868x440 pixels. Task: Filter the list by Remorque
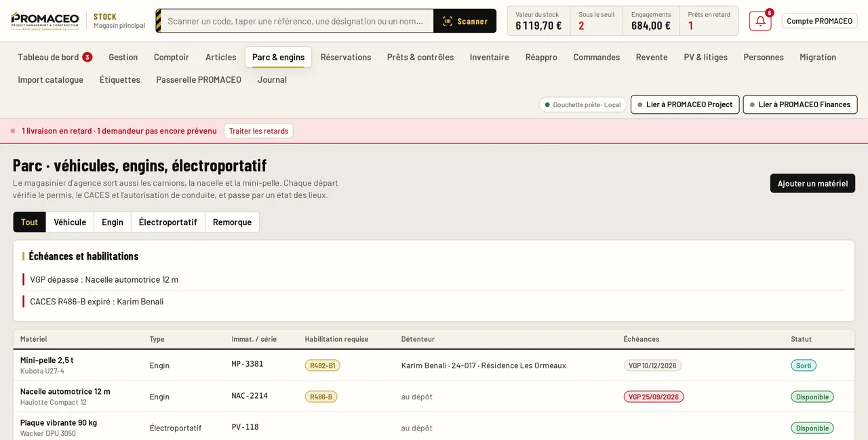pyautogui.click(x=232, y=222)
